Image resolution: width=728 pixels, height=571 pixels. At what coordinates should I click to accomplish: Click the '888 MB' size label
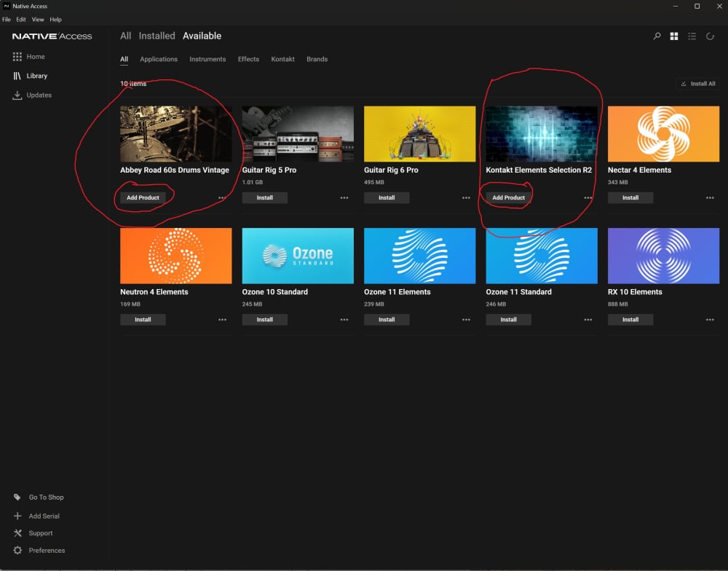(x=618, y=304)
